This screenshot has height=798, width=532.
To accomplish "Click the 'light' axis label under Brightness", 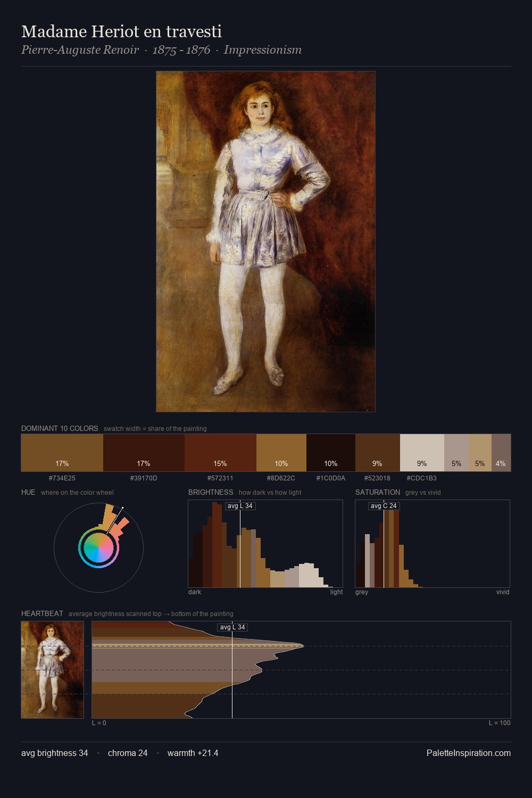I will click(337, 592).
